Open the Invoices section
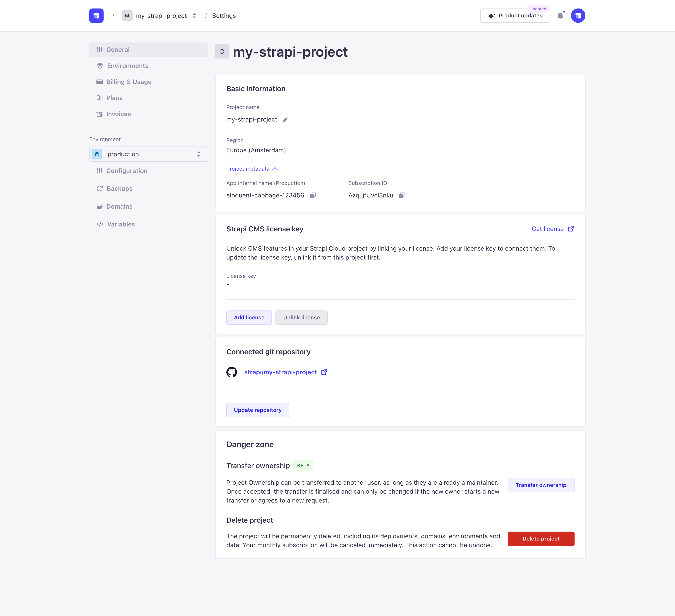Viewport: 675px width, 616px height. (119, 114)
